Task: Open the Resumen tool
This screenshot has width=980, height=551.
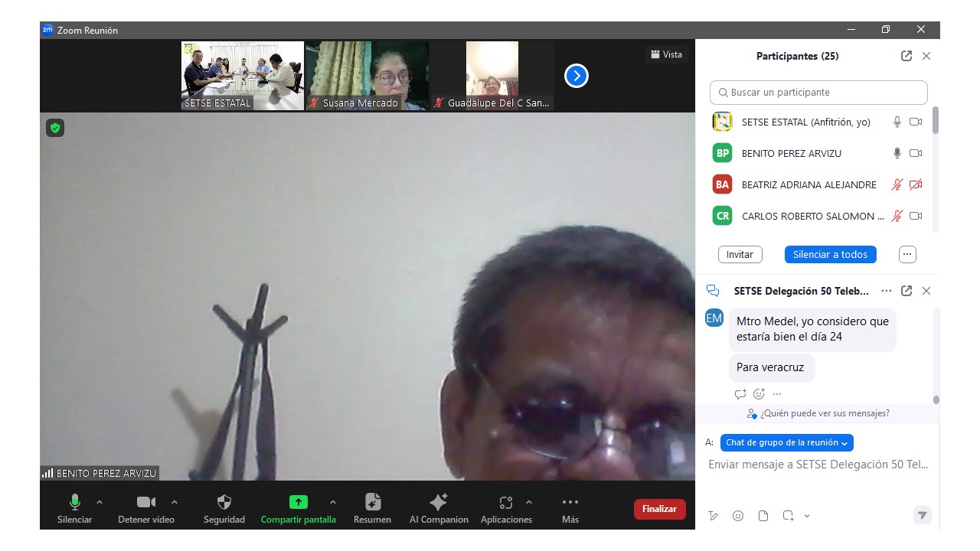Action: [x=372, y=503]
